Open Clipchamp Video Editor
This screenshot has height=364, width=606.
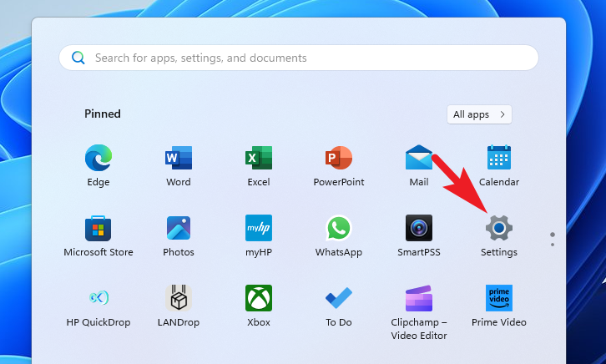click(418, 298)
